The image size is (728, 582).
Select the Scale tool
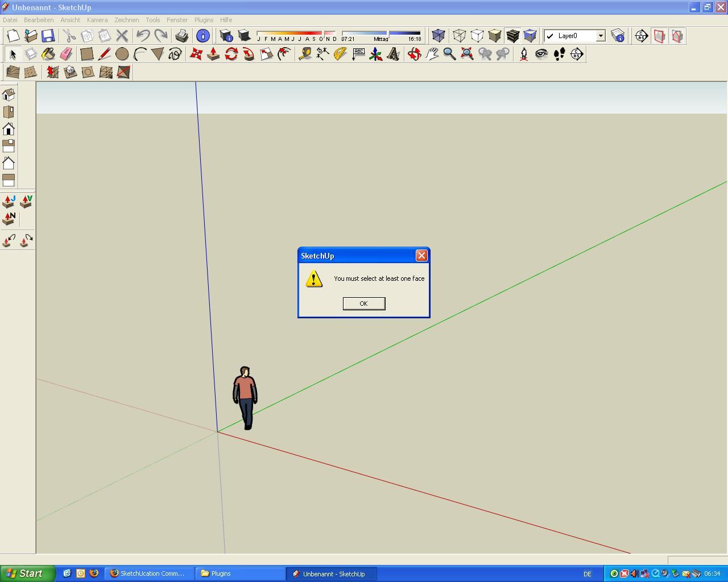[266, 54]
